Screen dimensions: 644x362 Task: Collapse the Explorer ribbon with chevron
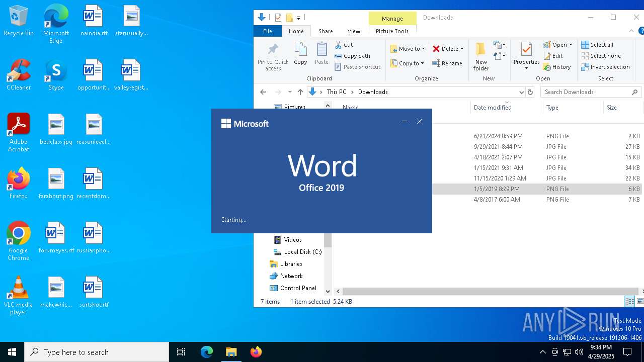click(631, 31)
